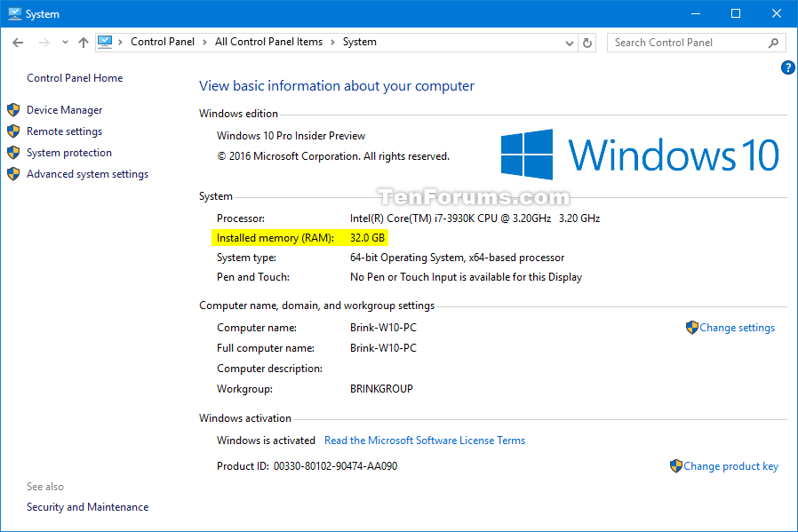Select the Product ID 00330-80102-90474-AA090
This screenshot has width=798, height=532.
pyautogui.click(x=335, y=466)
